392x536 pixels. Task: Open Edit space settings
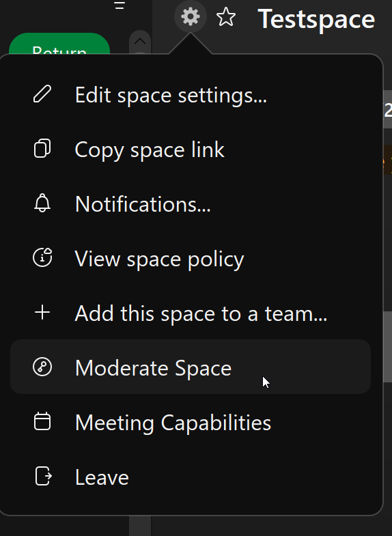click(x=191, y=94)
